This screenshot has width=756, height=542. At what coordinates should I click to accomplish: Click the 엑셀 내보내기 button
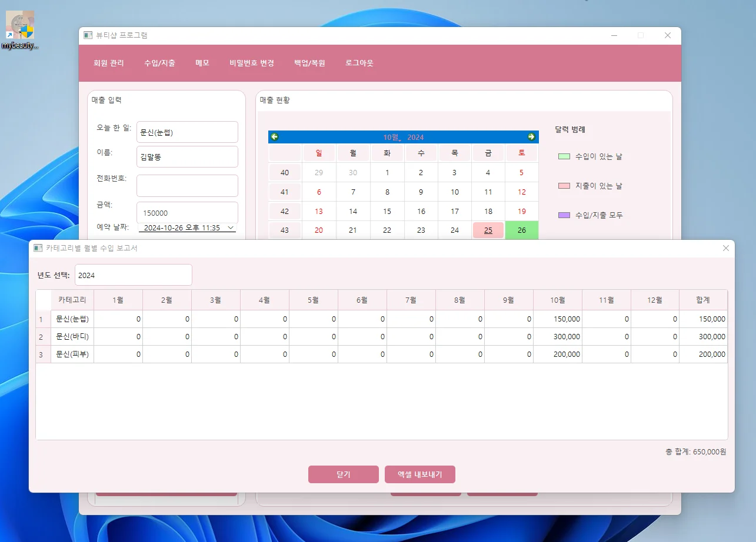[420, 474]
